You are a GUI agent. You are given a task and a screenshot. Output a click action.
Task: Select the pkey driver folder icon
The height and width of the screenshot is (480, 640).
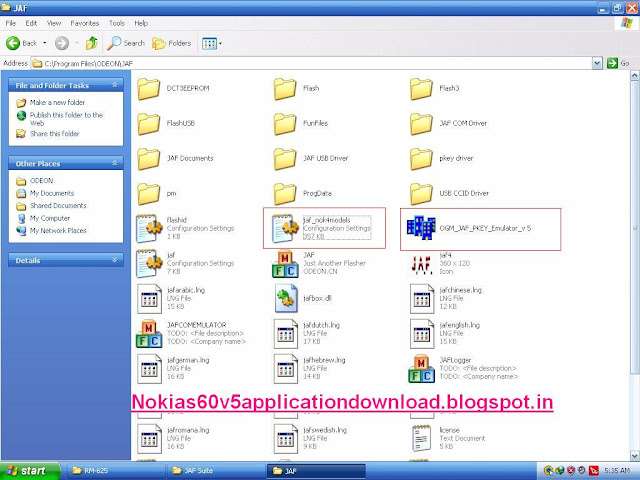421,159
